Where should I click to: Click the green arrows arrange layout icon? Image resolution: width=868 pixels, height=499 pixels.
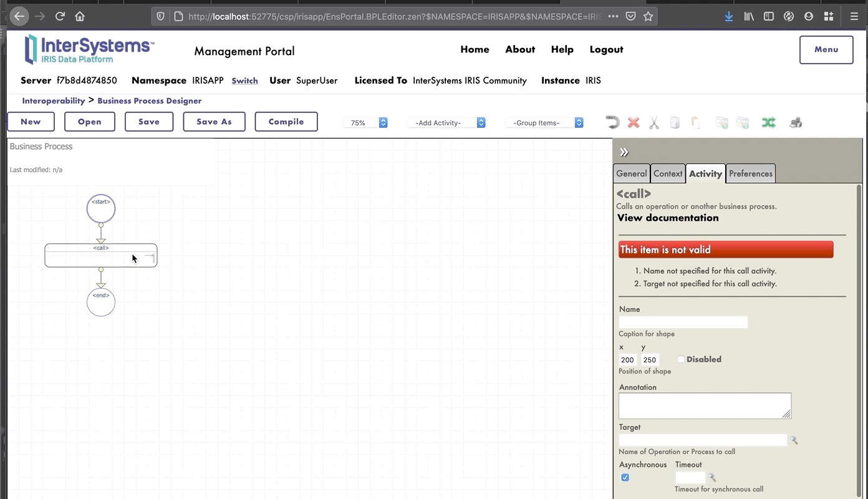pos(768,122)
